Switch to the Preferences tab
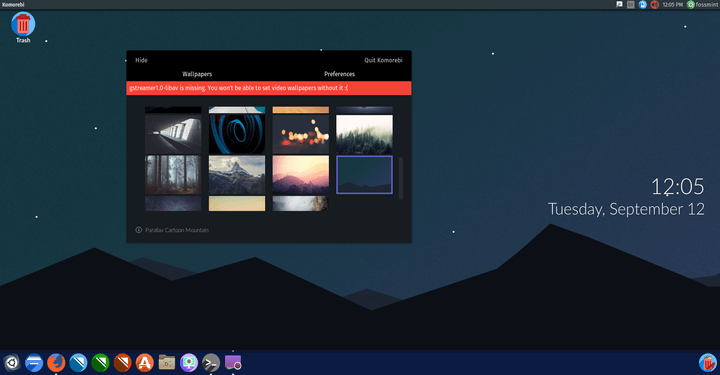This screenshot has width=720, height=375. click(339, 74)
